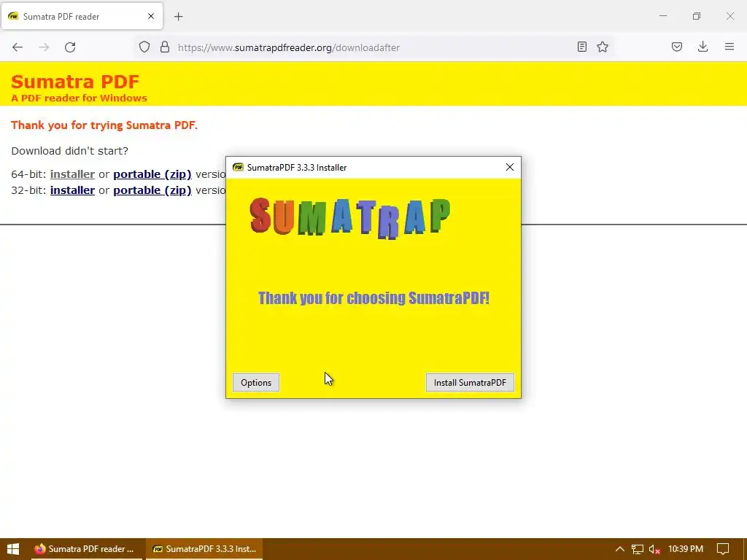Reload the current browser page

[70, 47]
